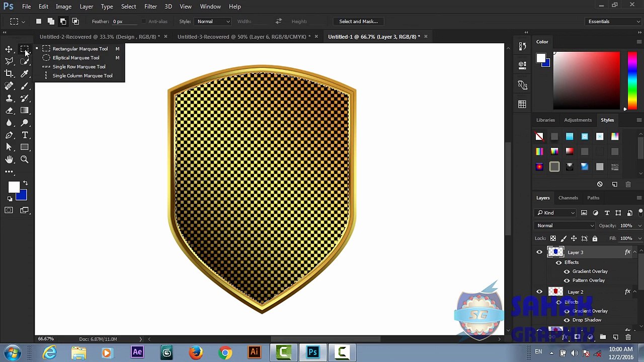
Task: Select the Dodge tool
Action: tap(25, 123)
